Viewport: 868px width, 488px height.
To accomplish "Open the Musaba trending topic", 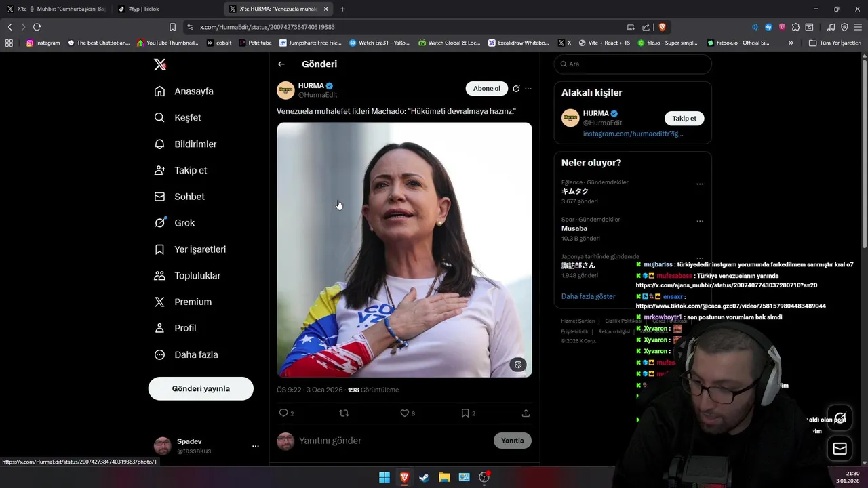I will [x=574, y=229].
